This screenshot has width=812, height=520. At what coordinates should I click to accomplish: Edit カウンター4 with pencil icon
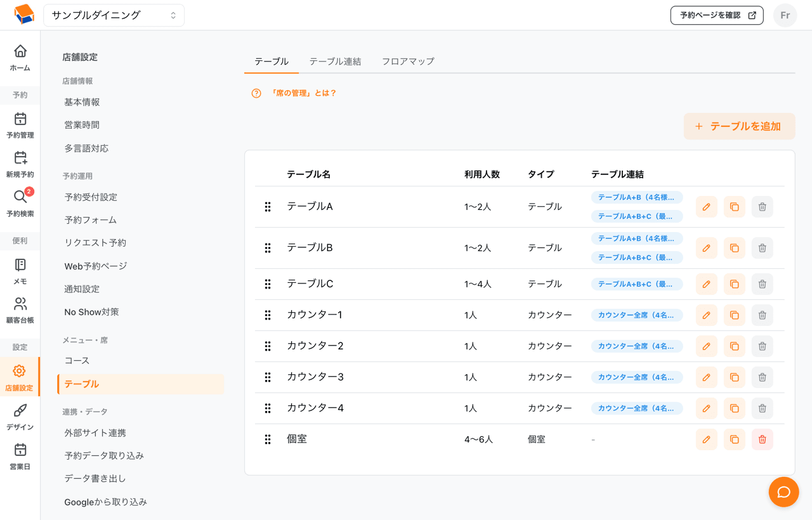[707, 408]
